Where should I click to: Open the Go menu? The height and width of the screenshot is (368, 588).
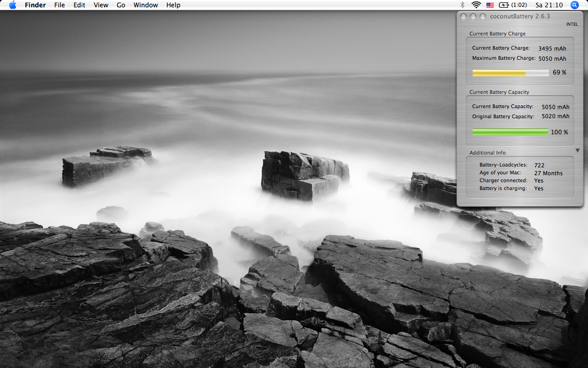[x=121, y=5]
